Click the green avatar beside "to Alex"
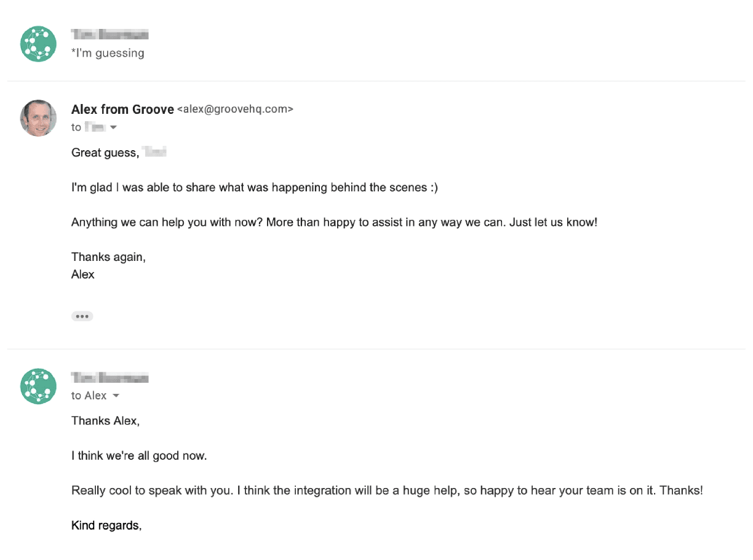 click(x=38, y=386)
